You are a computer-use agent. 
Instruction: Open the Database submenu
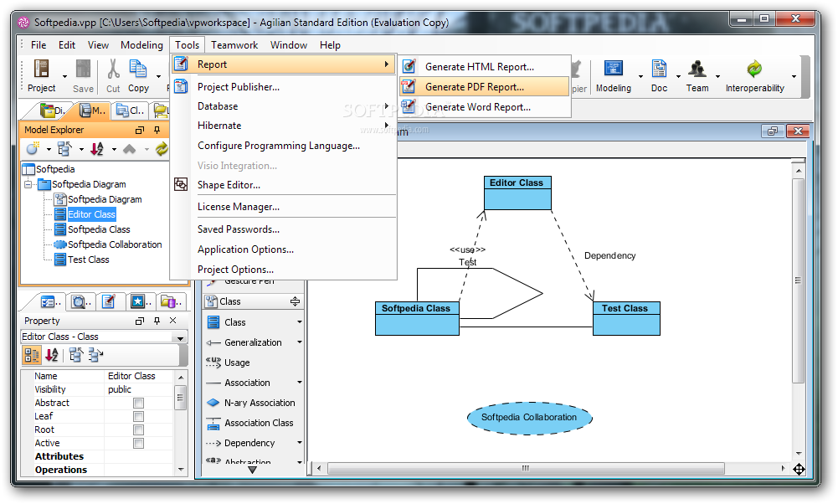285,106
